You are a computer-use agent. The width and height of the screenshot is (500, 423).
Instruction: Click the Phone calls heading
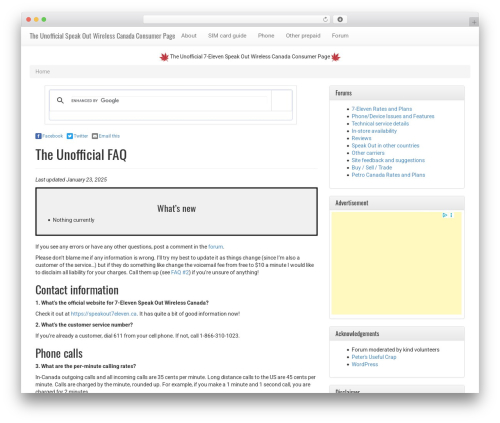click(59, 353)
